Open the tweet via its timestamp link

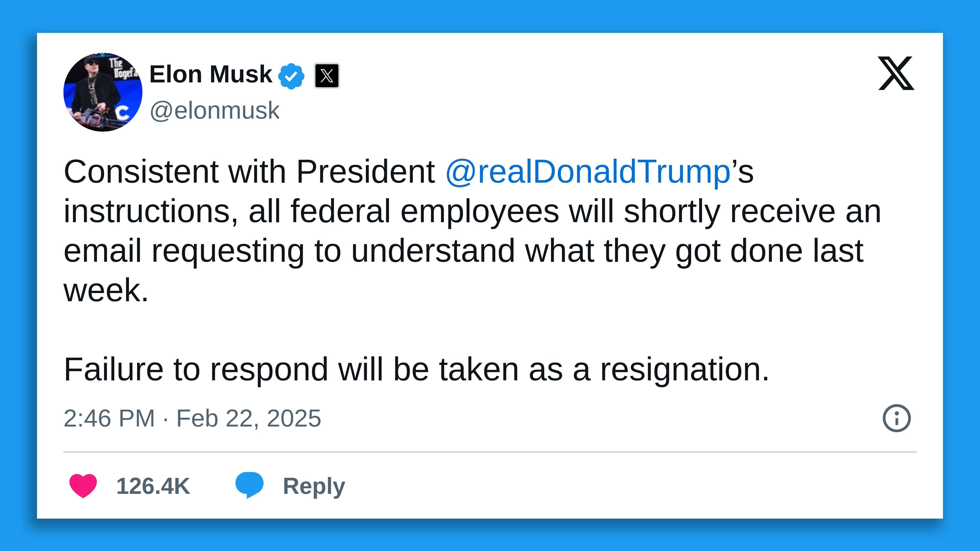point(192,419)
